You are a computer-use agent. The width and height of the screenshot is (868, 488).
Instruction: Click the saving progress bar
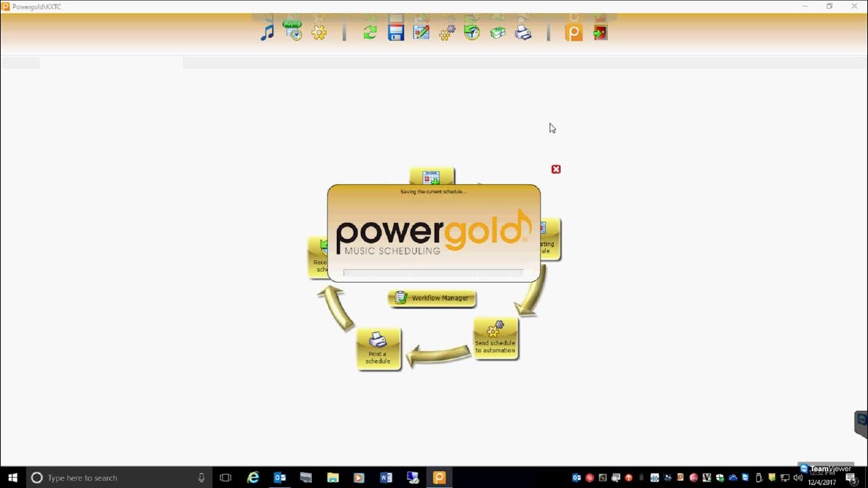tap(433, 273)
